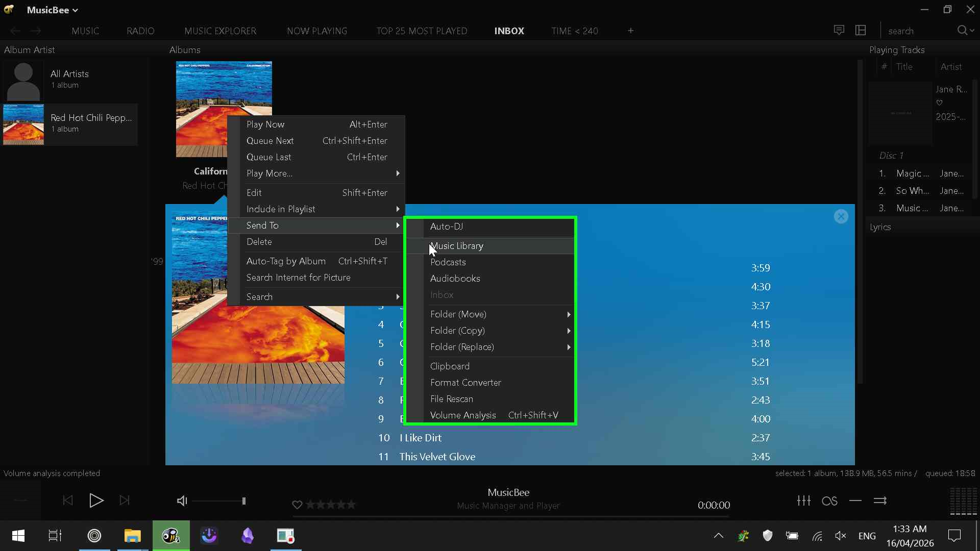The height and width of the screenshot is (551, 980).
Task: Close the expanded album panel
Action: [x=841, y=216]
